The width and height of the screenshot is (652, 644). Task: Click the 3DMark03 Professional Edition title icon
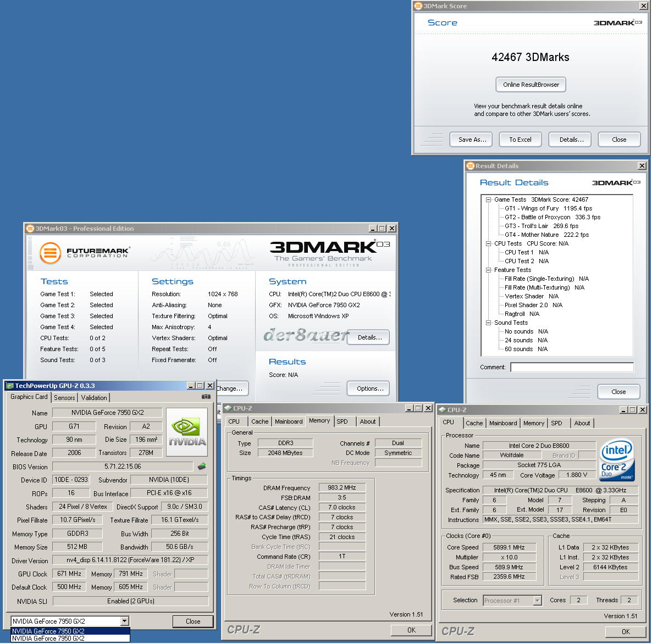coord(30,228)
